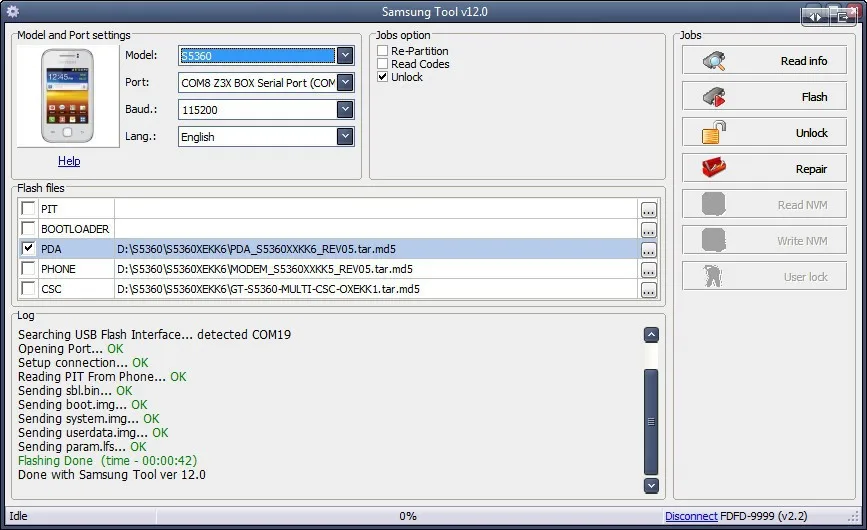867x530 pixels.
Task: Open the Port combo box arrow
Action: pyautogui.click(x=345, y=82)
